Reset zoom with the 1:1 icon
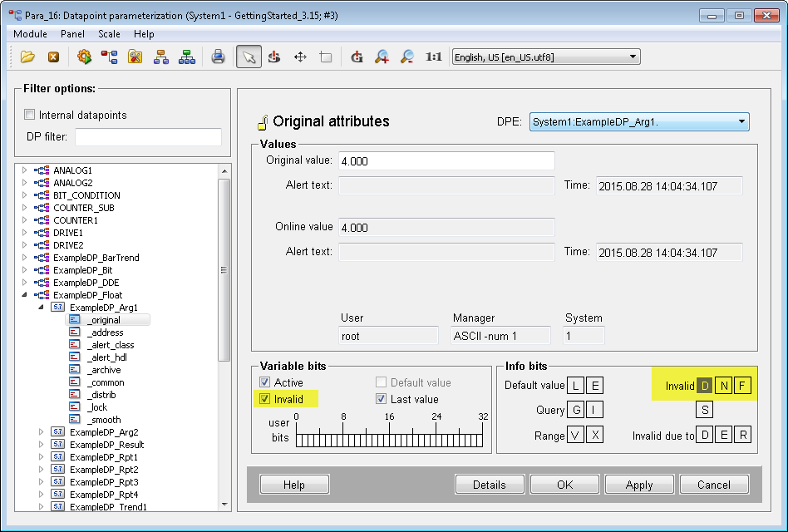Image resolution: width=788 pixels, height=532 pixels. (434, 57)
